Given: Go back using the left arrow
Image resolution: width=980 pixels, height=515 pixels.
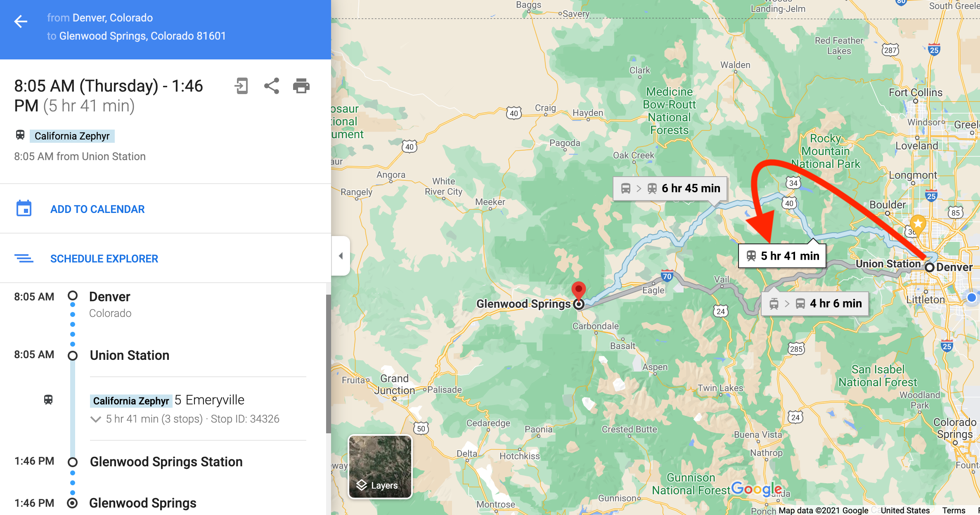Looking at the screenshot, I should [x=21, y=21].
